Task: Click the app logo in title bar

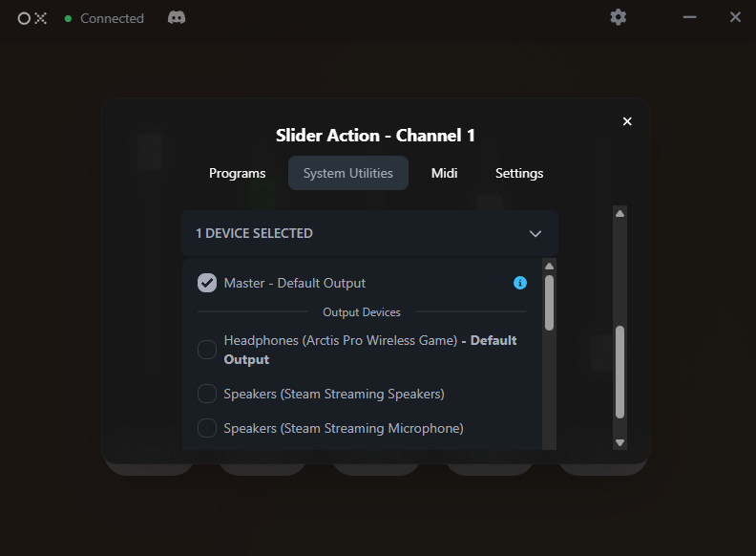Action: coord(31,18)
